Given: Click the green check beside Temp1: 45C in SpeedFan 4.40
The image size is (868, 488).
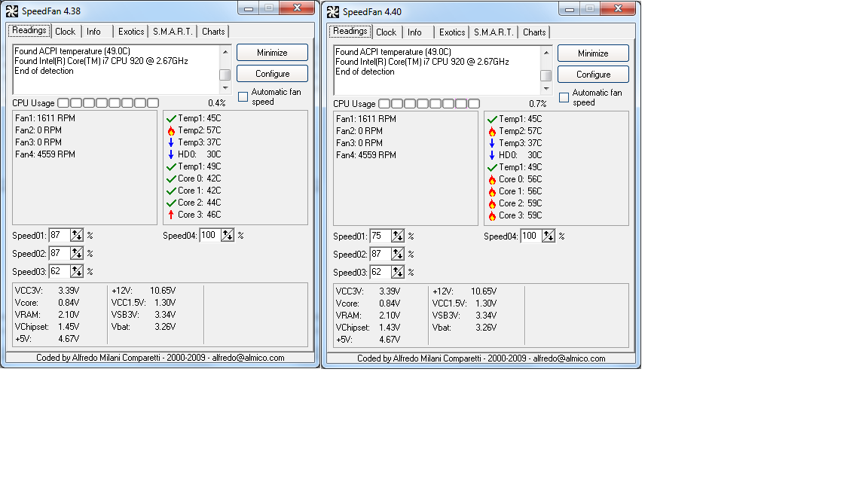Looking at the screenshot, I should (492, 119).
